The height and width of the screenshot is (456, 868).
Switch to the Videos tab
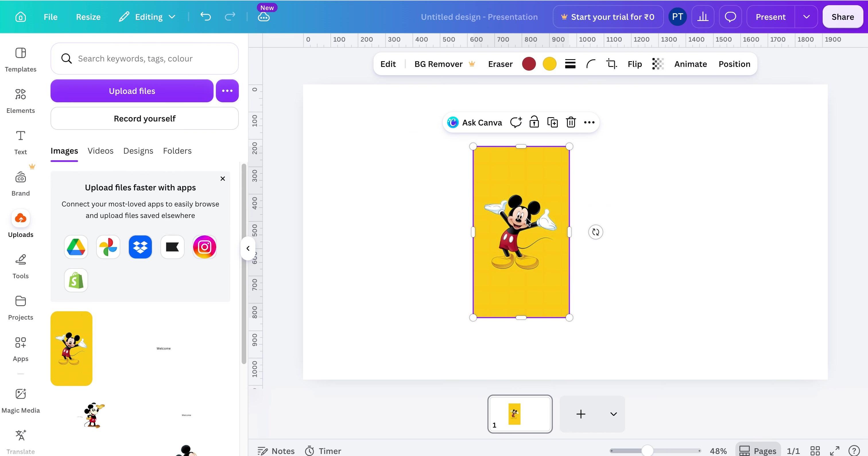100,151
